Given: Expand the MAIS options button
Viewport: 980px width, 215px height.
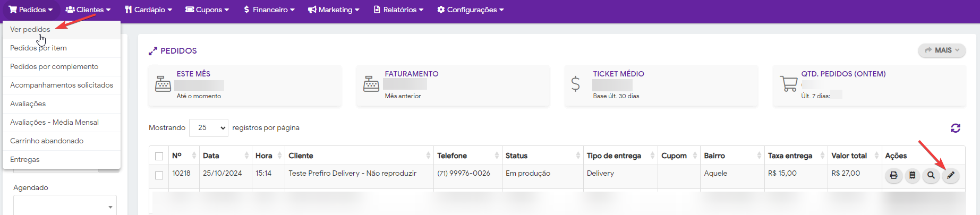Looking at the screenshot, I should 942,50.
